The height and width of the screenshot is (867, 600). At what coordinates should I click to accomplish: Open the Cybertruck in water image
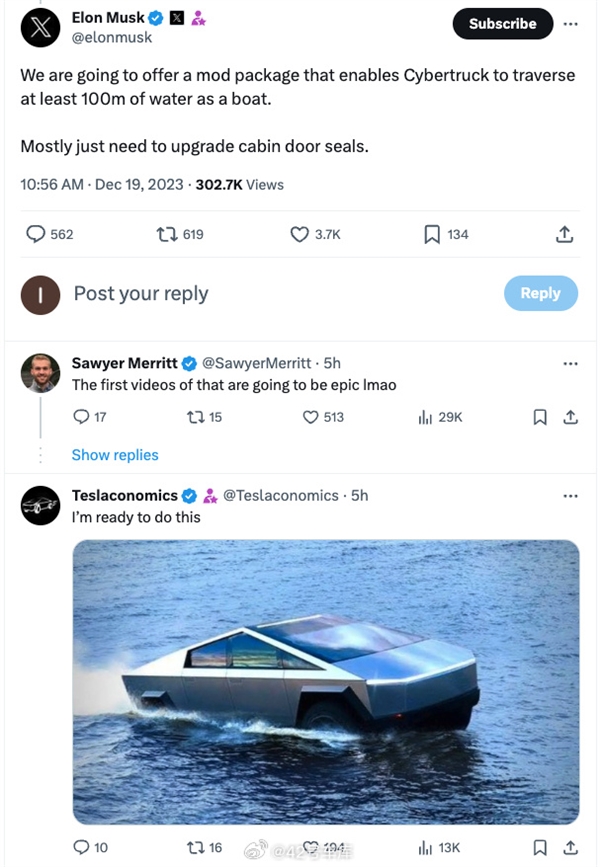tap(326, 682)
